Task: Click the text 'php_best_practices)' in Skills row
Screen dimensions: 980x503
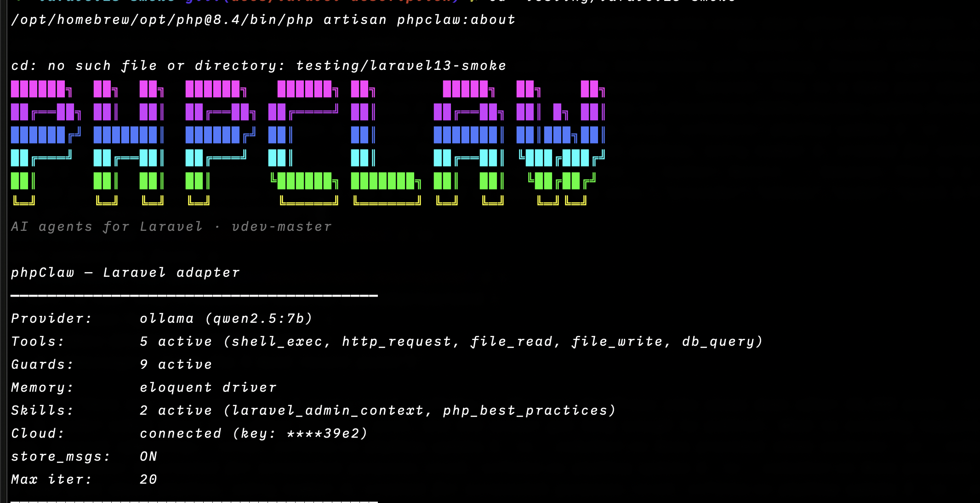Action: 530,411
